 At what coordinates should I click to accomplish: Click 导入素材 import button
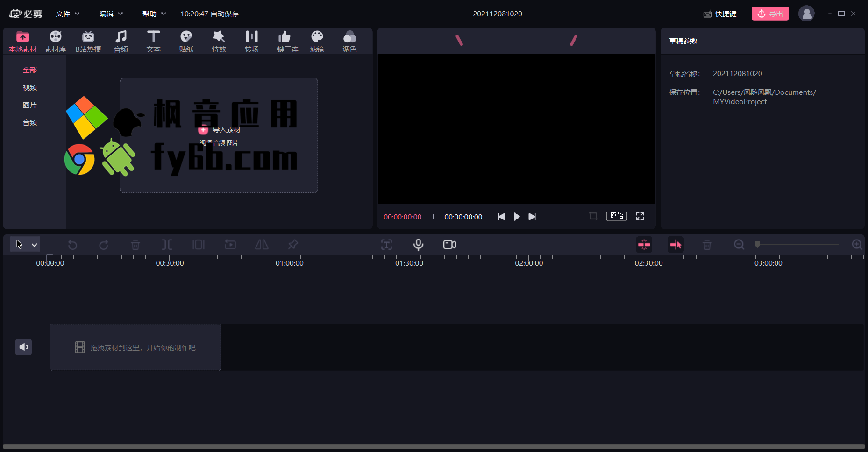pos(220,130)
